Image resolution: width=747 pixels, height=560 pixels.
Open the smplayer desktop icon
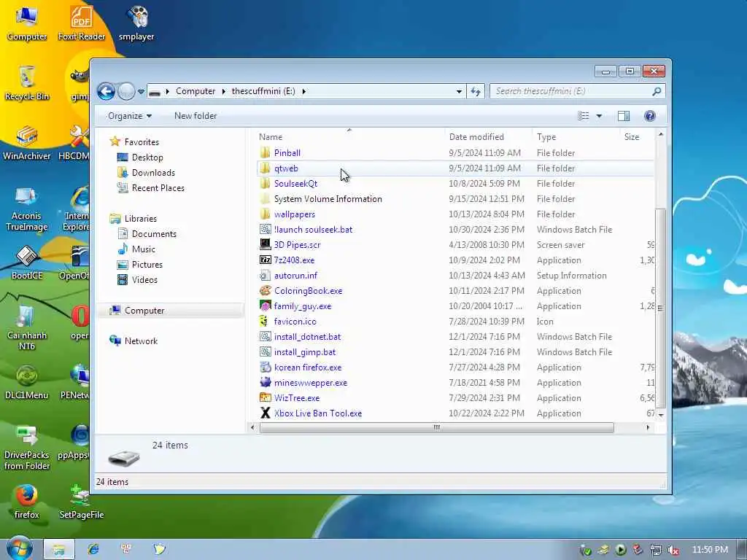[x=136, y=24]
